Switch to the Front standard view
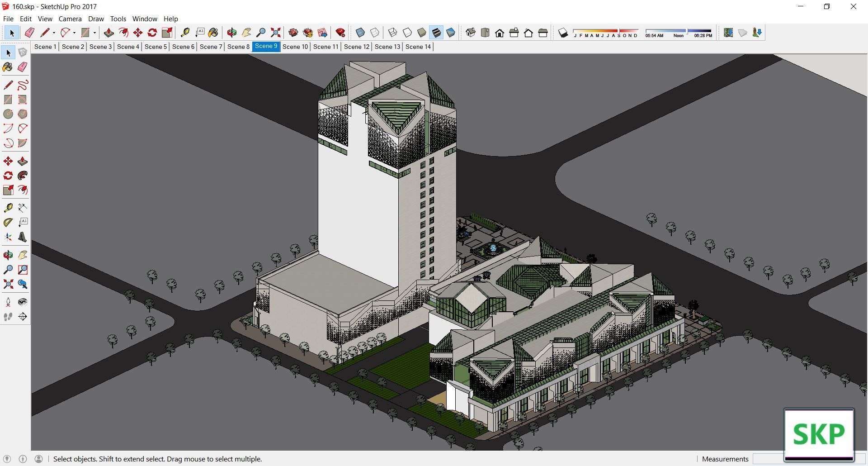This screenshot has width=868, height=466. tap(500, 33)
